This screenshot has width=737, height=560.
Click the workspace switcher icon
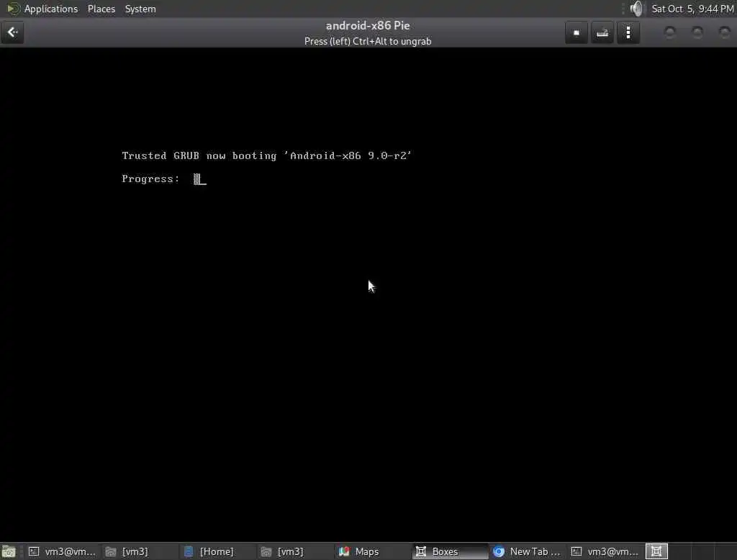(x=656, y=551)
